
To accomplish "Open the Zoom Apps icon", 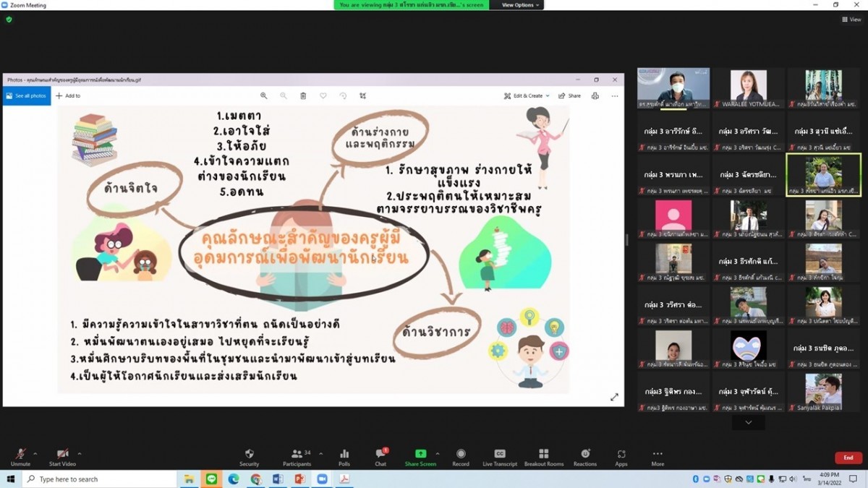I will 621,456.
